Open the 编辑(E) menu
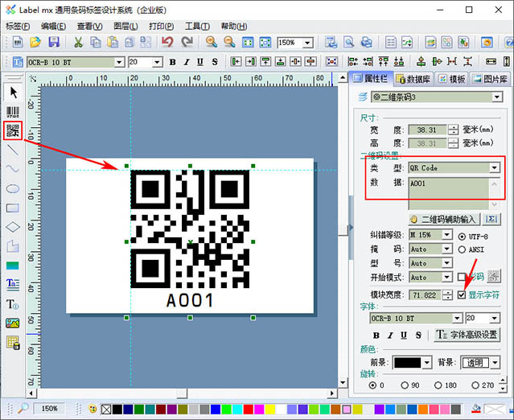The height and width of the screenshot is (420, 514). pyautogui.click(x=53, y=27)
